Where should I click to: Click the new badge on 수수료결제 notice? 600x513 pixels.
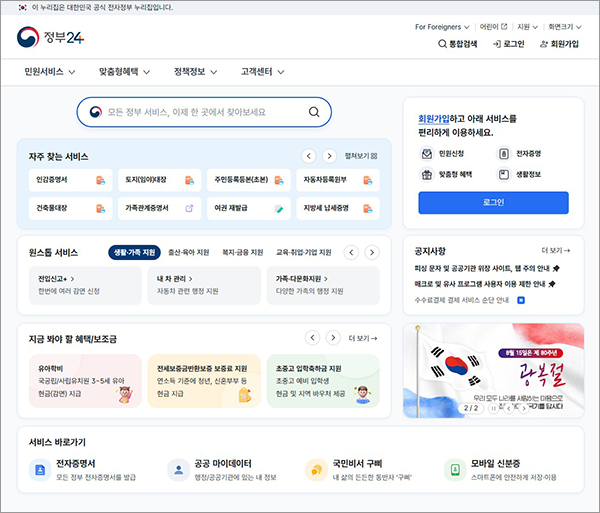click(x=521, y=300)
